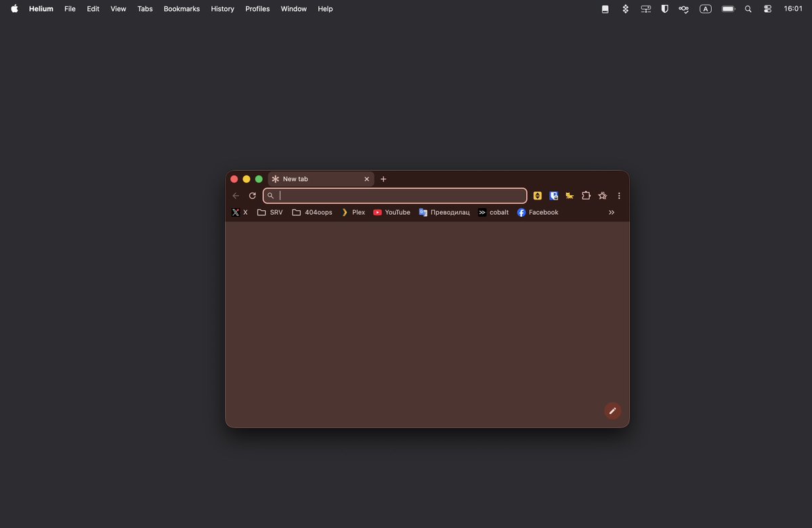Open the keyboard input source menu
The width and height of the screenshot is (812, 528).
tap(705, 9)
